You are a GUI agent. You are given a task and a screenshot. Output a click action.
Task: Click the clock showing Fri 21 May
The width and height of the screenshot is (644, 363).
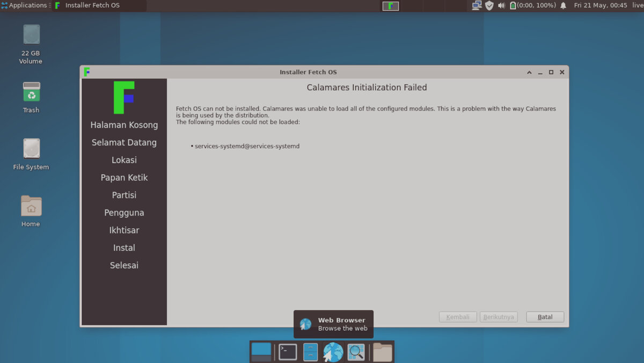(601, 5)
